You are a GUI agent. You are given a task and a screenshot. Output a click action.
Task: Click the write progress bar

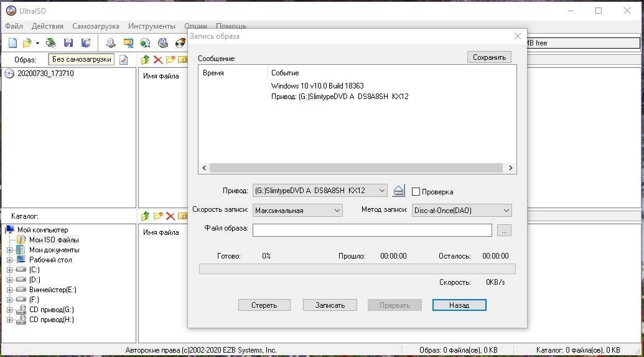tap(357, 269)
